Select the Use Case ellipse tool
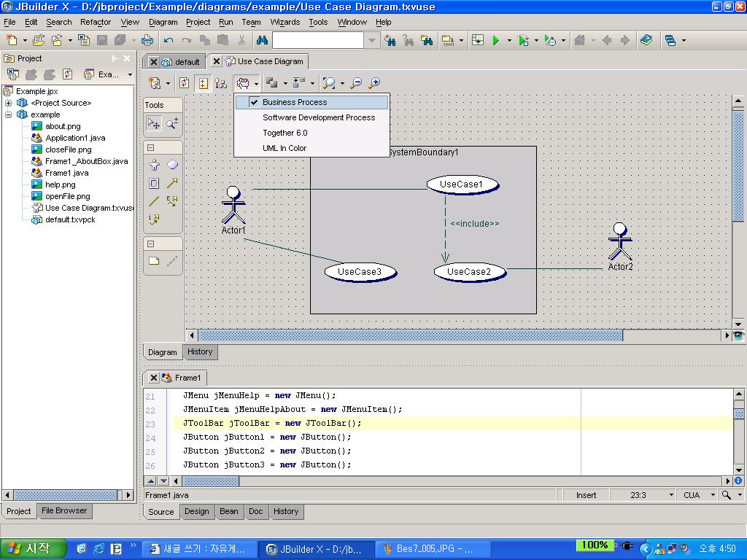This screenshot has width=747, height=560. 172,166
